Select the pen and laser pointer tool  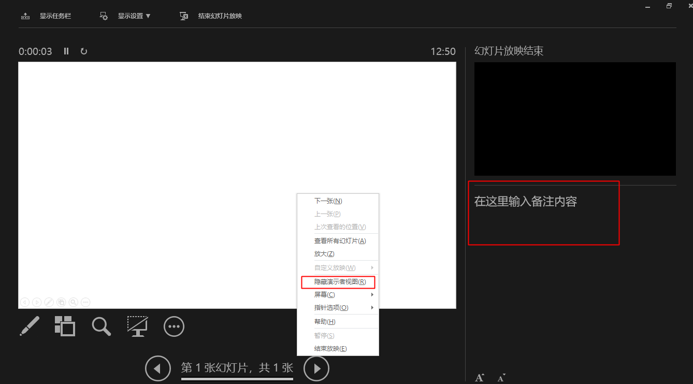pos(30,327)
